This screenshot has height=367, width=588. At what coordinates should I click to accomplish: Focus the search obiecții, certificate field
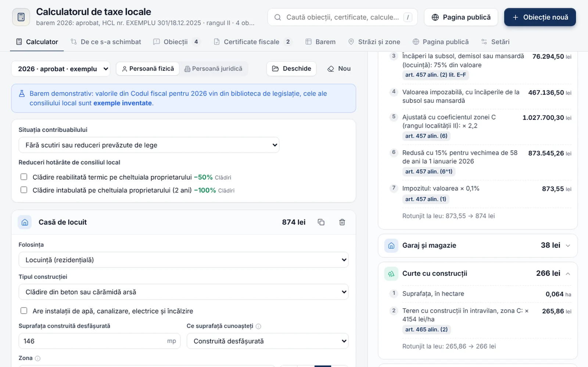(x=343, y=17)
